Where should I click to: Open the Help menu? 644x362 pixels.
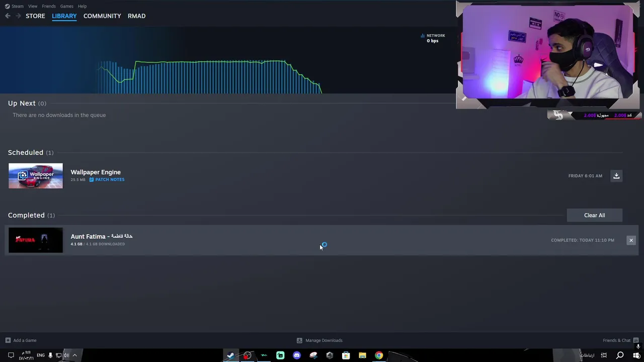point(82,6)
